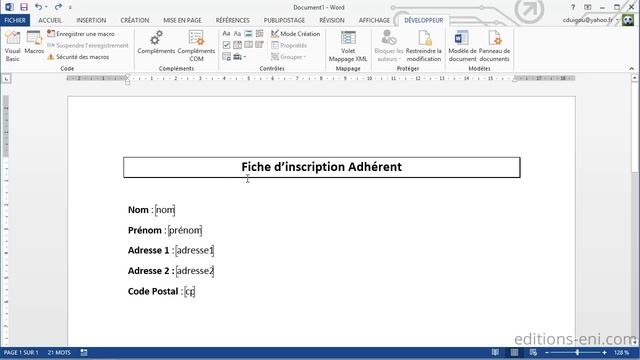The image size is (640, 360).
Task: Insert a combo box content control
Action: tap(237, 45)
